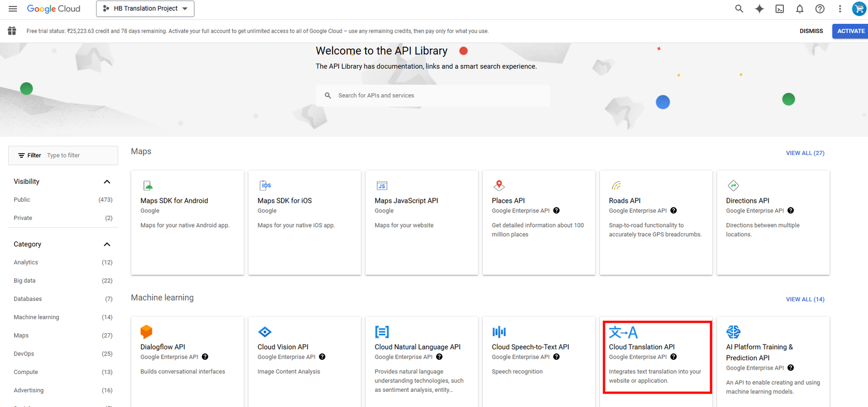868x407 pixels.
Task: Click help icon beside Directions API Enterprise label
Action: 790,211
